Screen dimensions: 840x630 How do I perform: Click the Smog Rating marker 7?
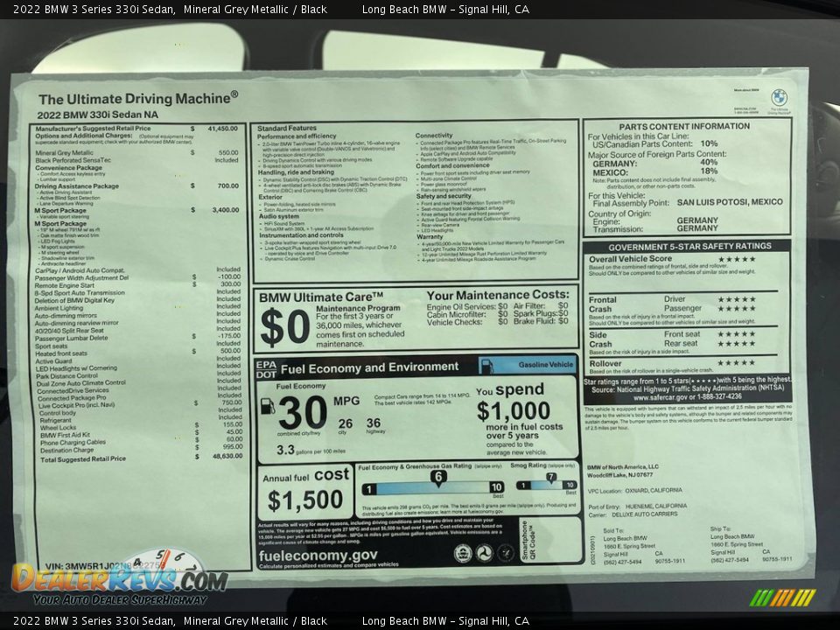550,477
